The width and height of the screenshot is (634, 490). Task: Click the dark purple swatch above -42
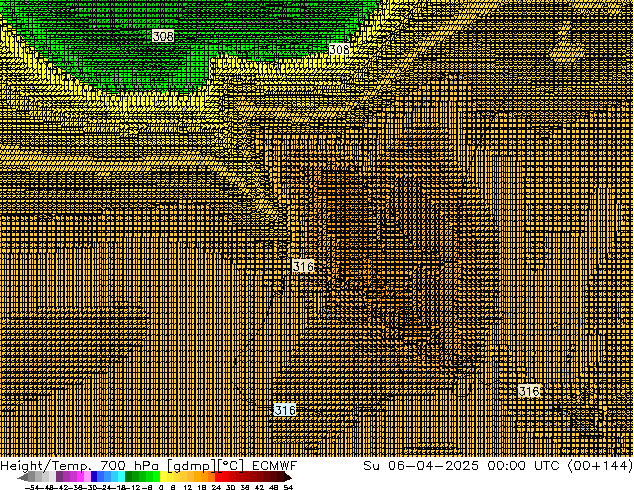click(59, 477)
